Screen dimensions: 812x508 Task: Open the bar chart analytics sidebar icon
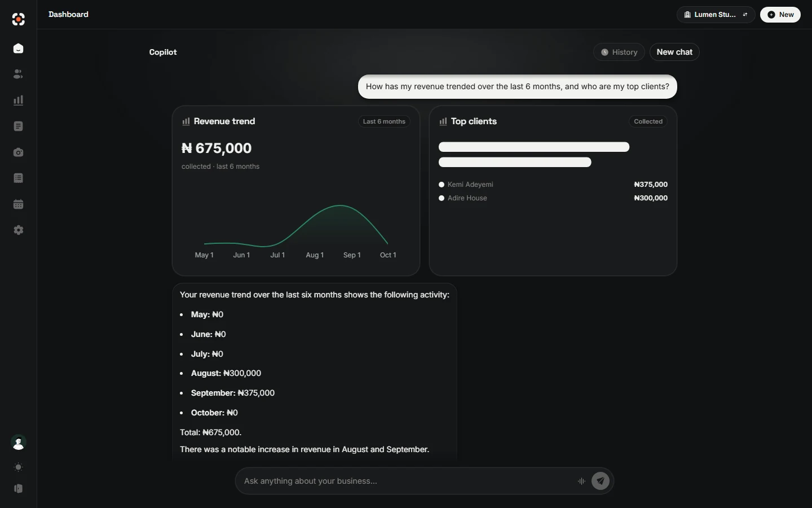click(19, 100)
